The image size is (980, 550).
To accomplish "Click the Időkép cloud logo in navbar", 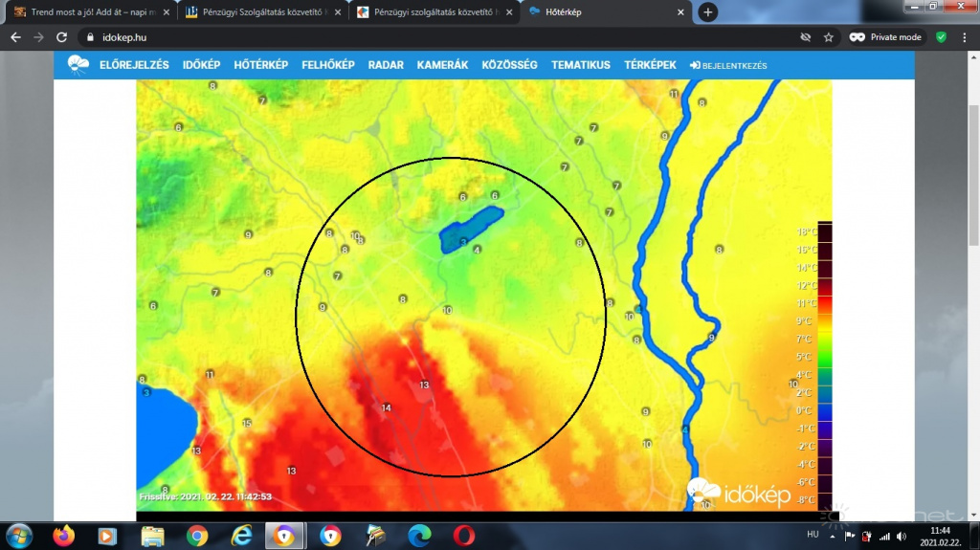I will (x=78, y=65).
